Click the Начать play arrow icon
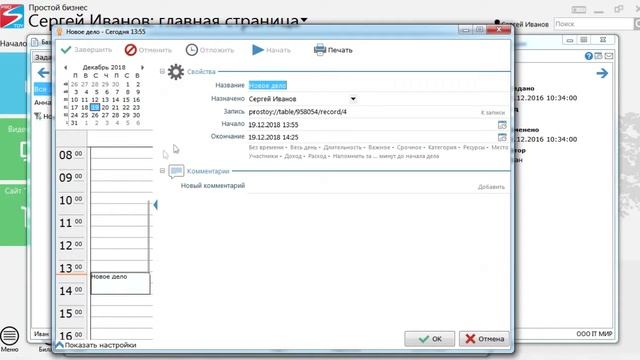 258,50
